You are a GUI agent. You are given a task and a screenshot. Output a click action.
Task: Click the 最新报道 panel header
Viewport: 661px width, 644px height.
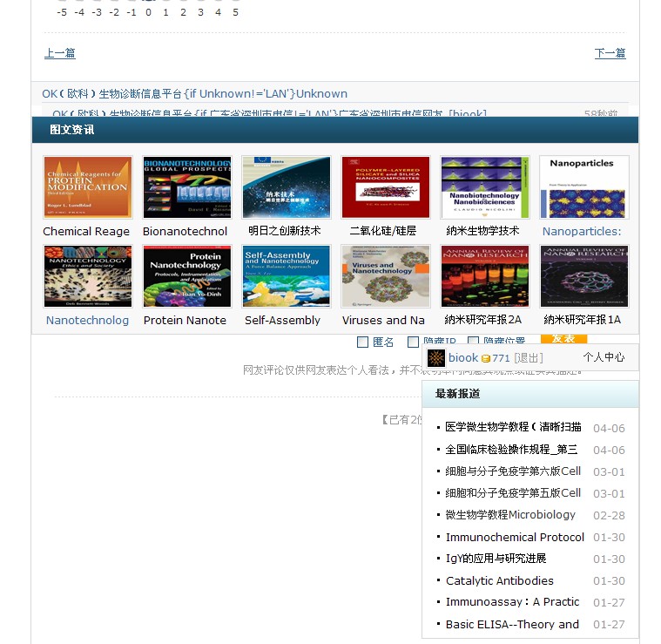coord(458,394)
